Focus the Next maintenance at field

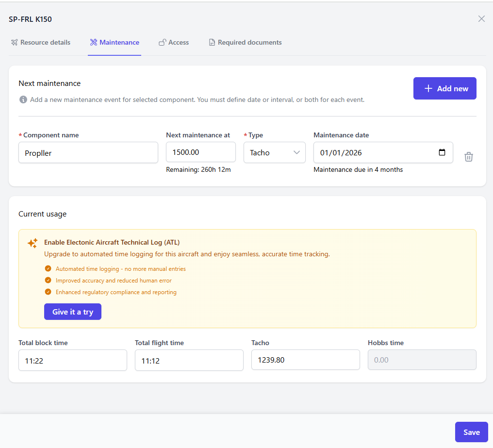tap(200, 152)
